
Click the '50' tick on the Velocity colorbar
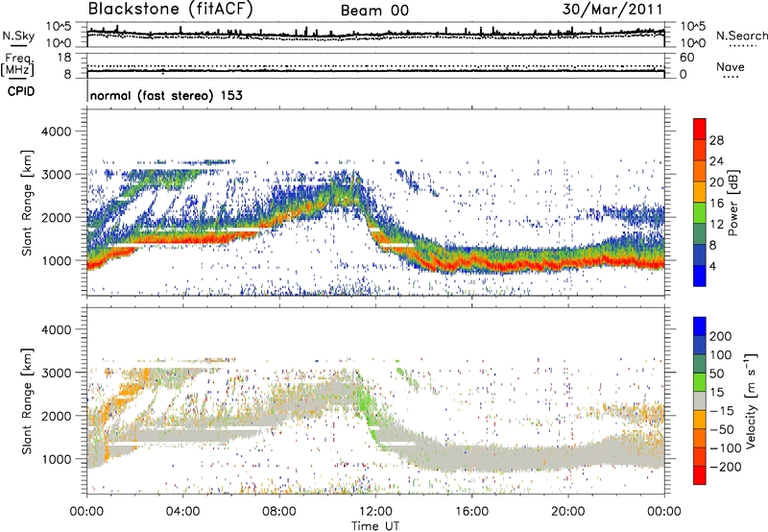(716, 374)
